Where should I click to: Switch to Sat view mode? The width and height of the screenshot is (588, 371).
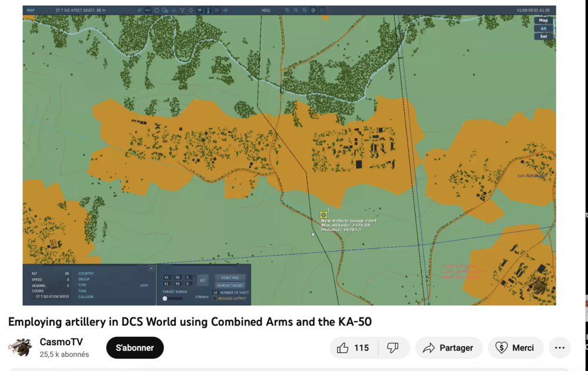click(543, 36)
